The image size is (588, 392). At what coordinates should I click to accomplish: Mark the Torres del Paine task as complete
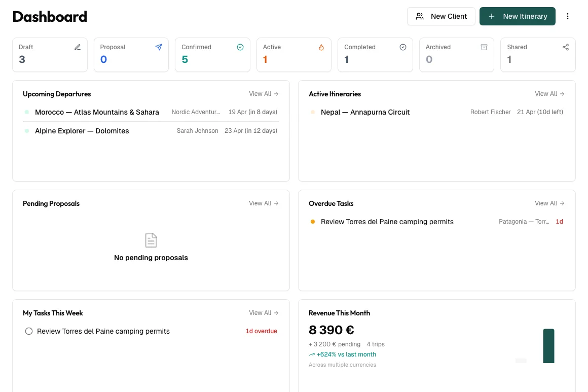pos(29,331)
